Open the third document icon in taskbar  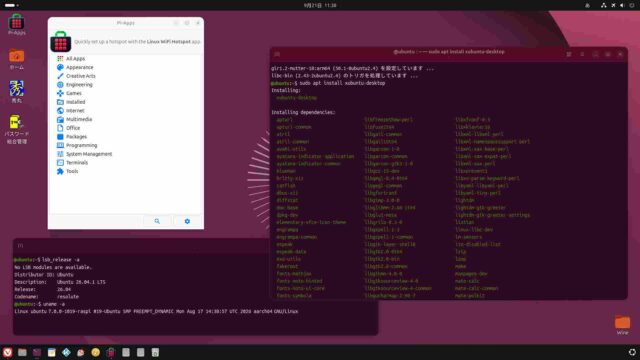155,352
